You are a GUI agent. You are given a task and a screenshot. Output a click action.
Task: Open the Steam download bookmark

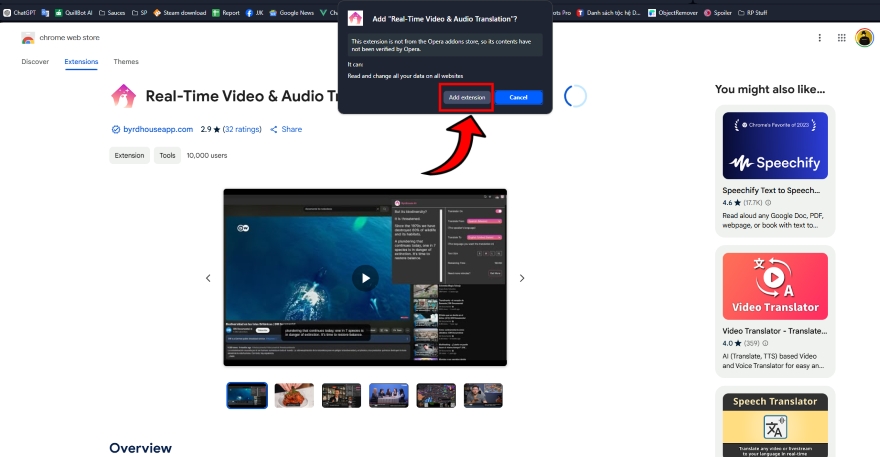(180, 12)
